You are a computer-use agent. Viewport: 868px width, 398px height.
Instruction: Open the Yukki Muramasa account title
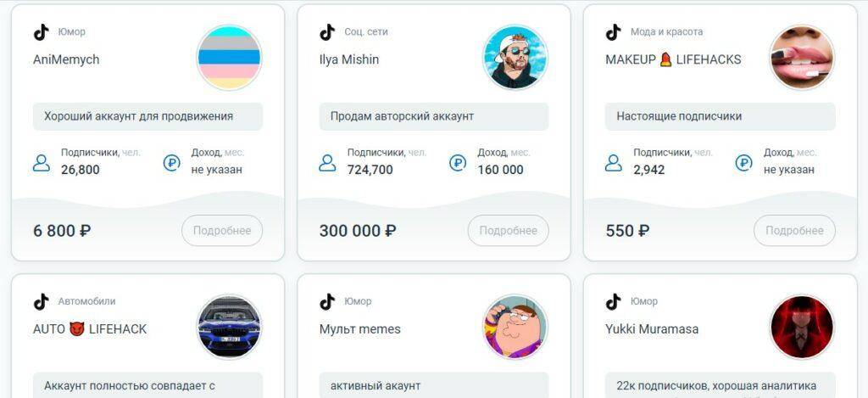point(652,329)
